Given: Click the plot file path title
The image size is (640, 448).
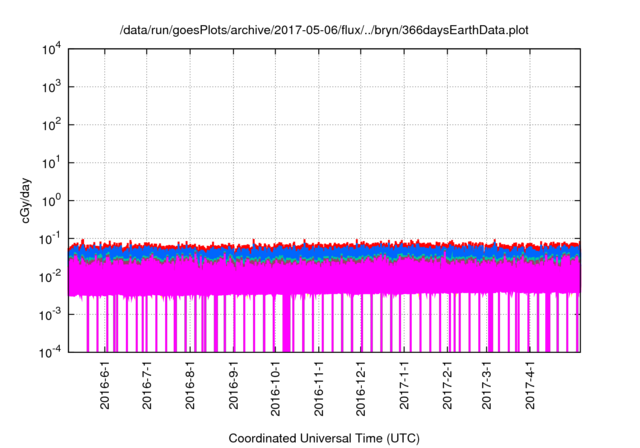Looking at the screenshot, I should point(324,31).
